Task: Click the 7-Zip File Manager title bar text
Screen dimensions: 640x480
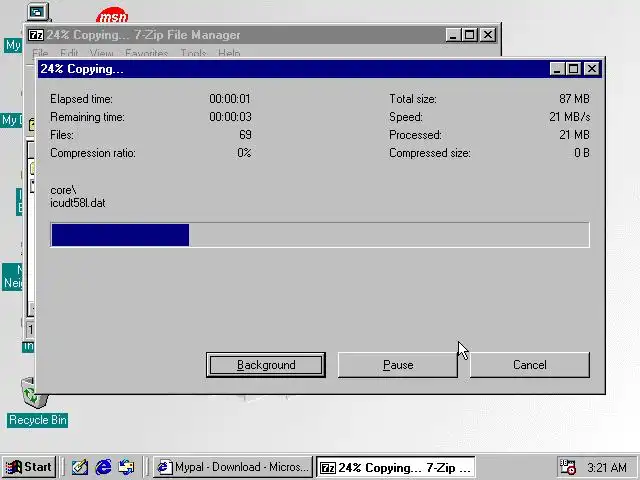Action: (143, 35)
